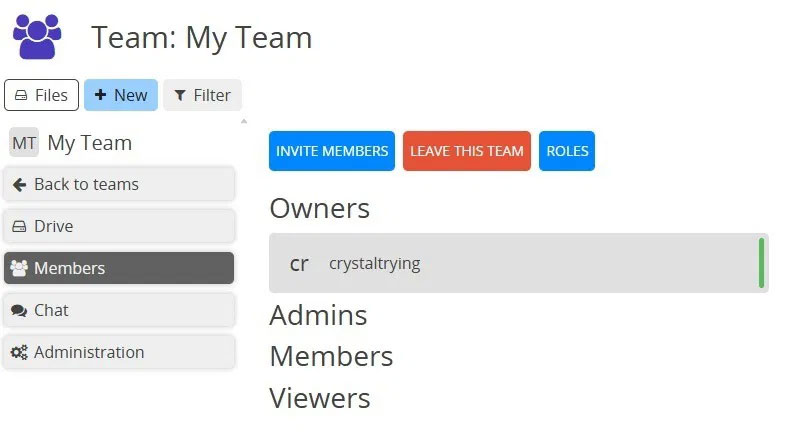Click the funnel icon on Filter
Screen dimensions: 787x435
tap(180, 96)
